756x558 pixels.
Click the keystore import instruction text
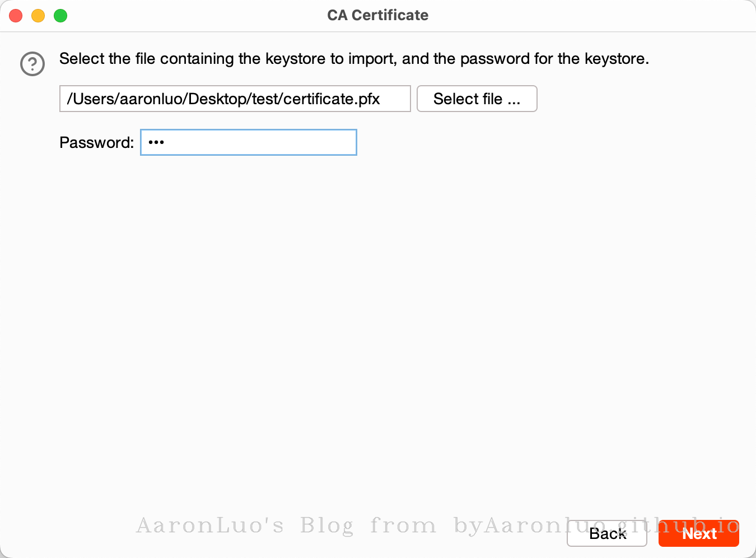tap(354, 59)
